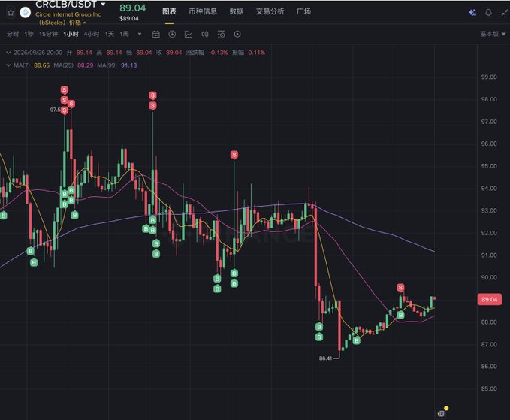Select the 1秒 time interval
Viewport: 510px width, 420px height.
click(x=29, y=34)
